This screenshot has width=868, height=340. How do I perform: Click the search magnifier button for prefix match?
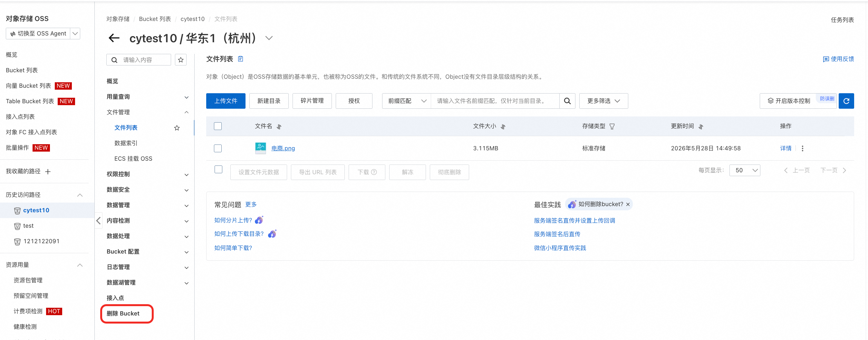(x=567, y=101)
